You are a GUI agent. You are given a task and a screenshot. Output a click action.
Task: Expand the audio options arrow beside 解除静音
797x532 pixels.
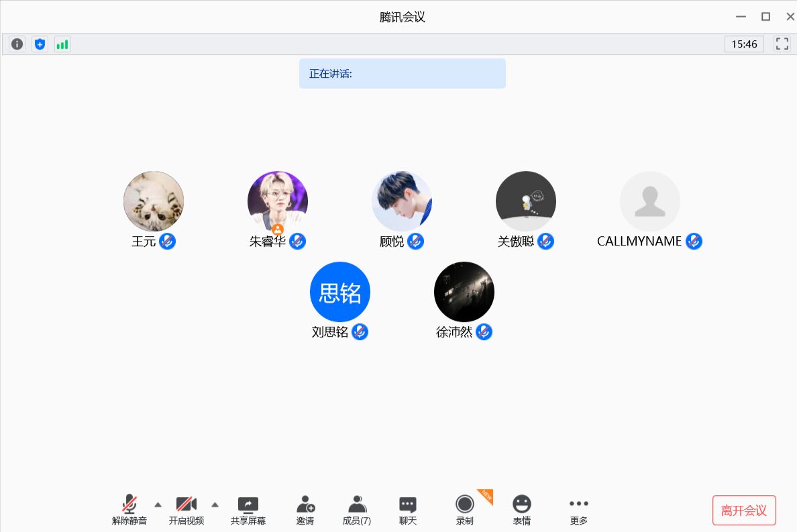[x=158, y=504]
